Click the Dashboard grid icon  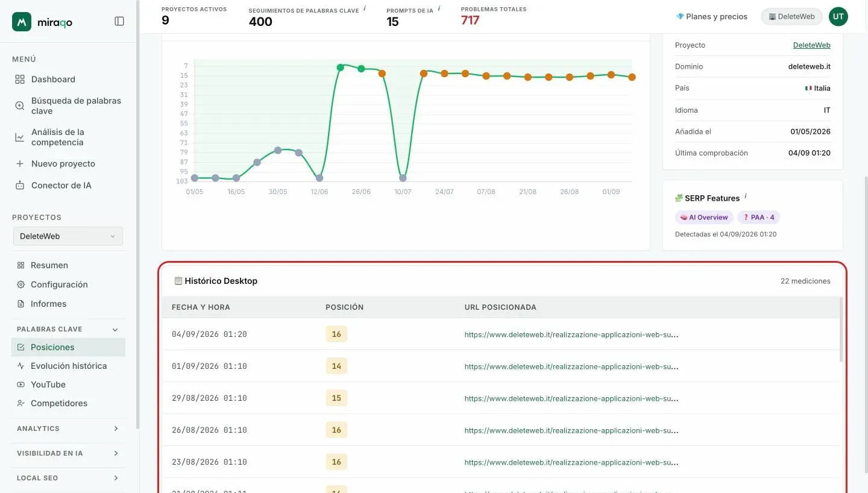[x=20, y=80]
